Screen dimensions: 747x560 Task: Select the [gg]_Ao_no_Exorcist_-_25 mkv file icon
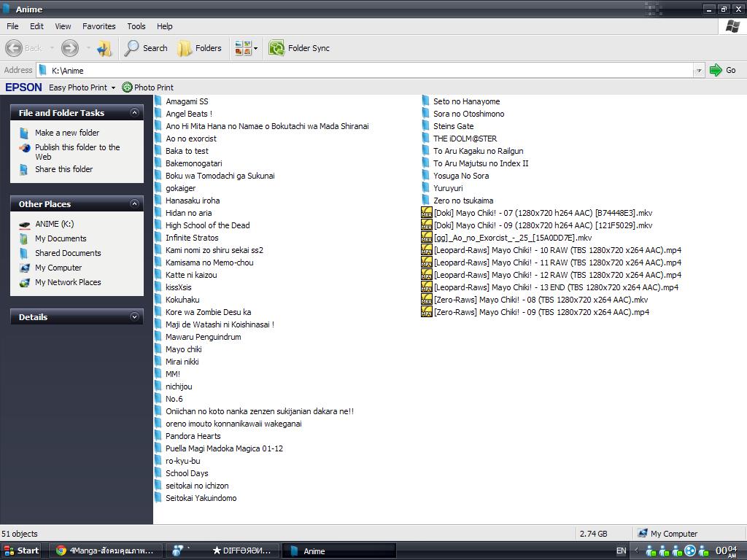pos(426,238)
